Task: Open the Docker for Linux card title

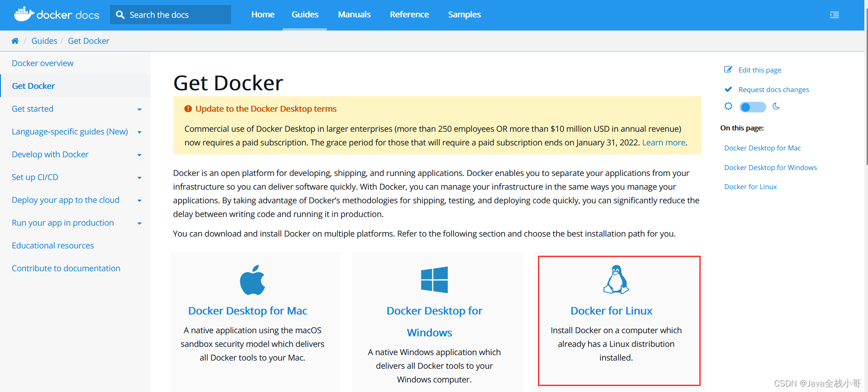Action: pyautogui.click(x=611, y=311)
